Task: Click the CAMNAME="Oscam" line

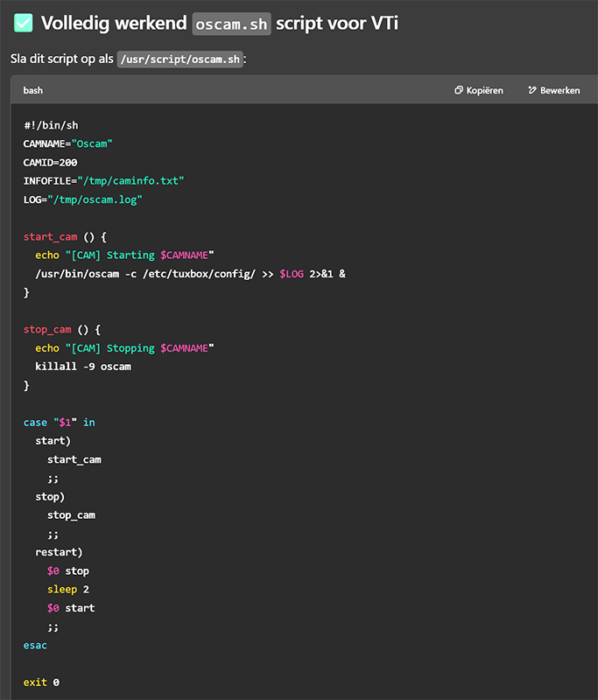Action: (x=68, y=143)
